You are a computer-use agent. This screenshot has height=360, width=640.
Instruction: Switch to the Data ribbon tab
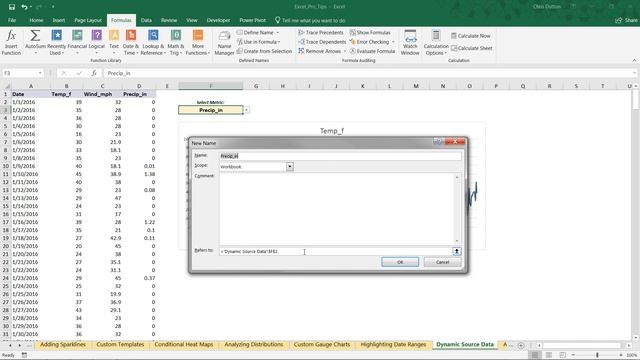pos(146,20)
